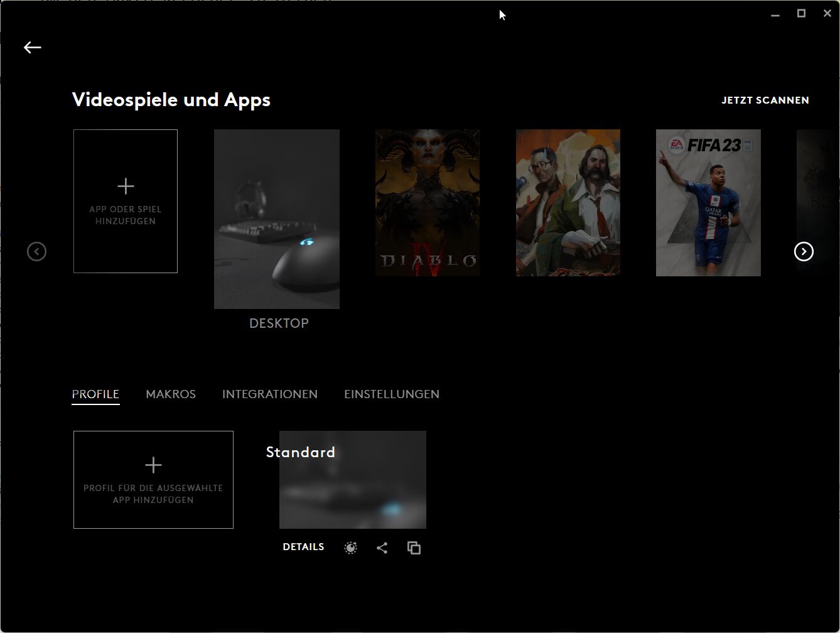Select the Disco Elysium game cover
The height and width of the screenshot is (633, 840).
pos(568,203)
